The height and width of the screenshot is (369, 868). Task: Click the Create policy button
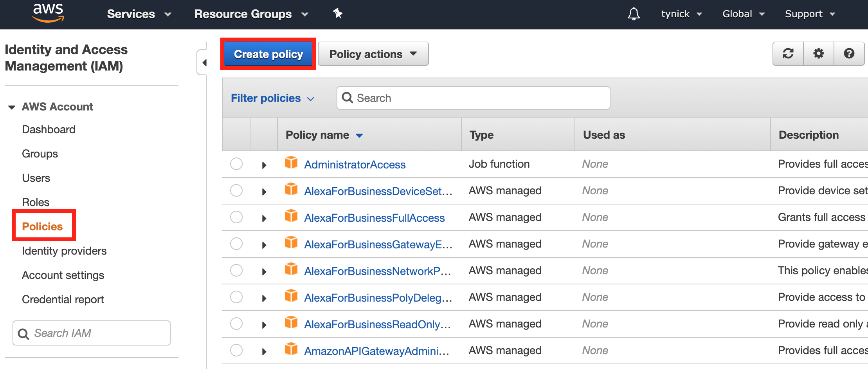[268, 54]
